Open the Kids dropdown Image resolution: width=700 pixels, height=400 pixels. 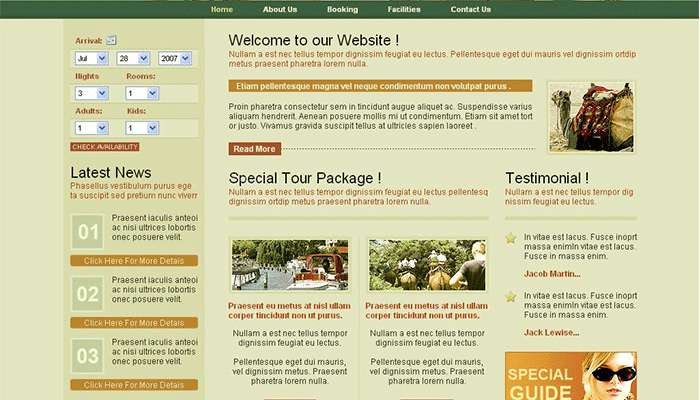tap(141, 128)
